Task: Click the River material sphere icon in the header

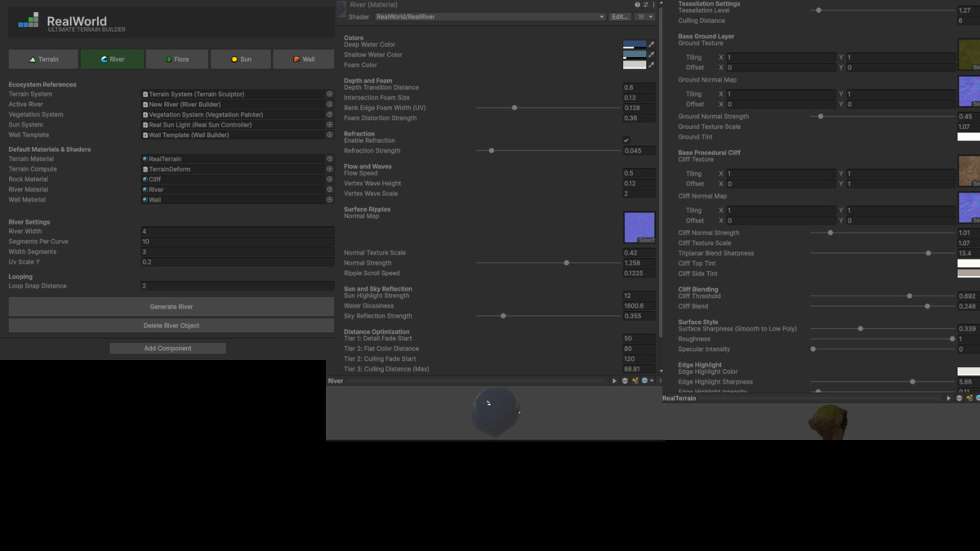Action: (x=342, y=7)
